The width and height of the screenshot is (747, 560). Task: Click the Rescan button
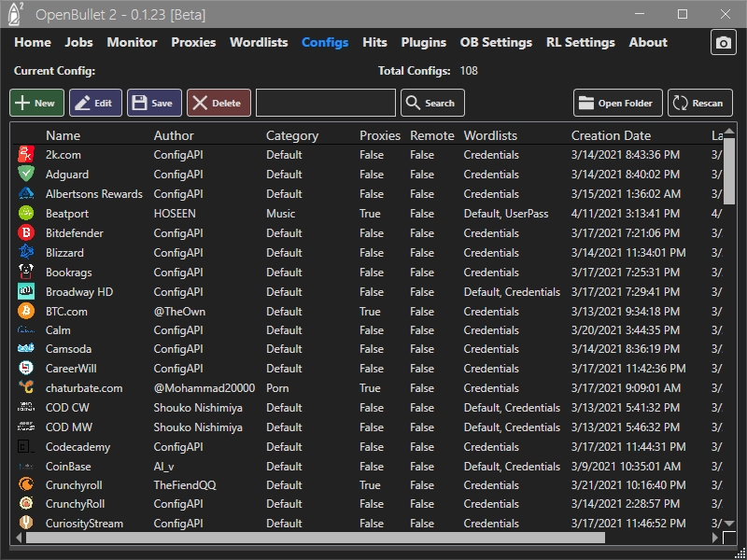[699, 103]
